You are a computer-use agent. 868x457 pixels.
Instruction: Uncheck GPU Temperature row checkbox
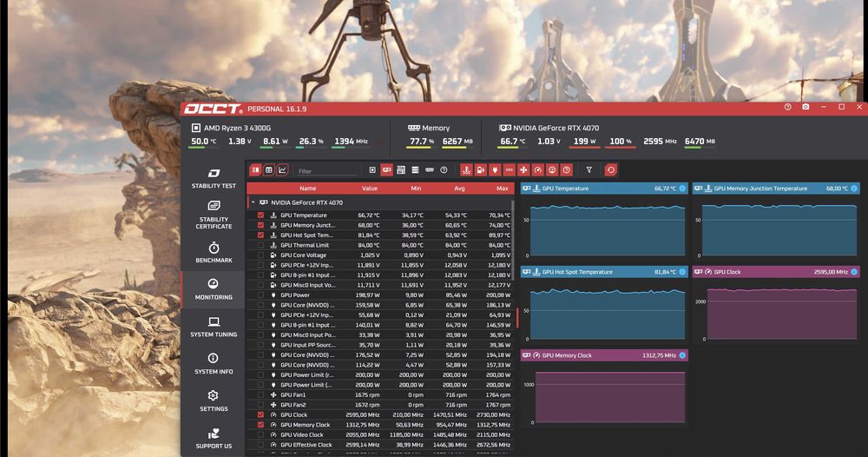pos(260,215)
